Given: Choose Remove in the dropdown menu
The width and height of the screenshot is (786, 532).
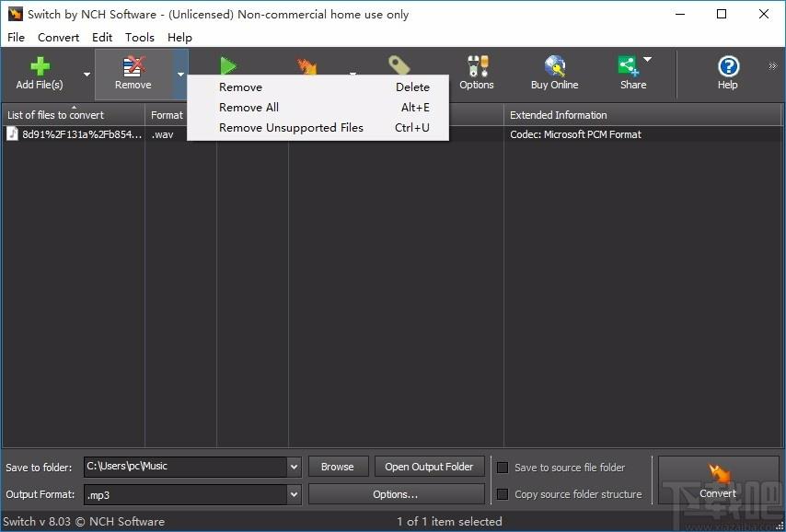Looking at the screenshot, I should click(x=318, y=87).
